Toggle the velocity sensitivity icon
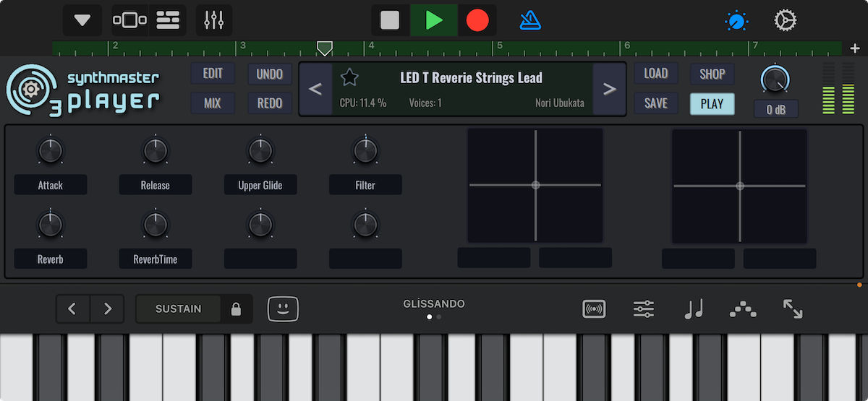868x401 pixels. 594,309
